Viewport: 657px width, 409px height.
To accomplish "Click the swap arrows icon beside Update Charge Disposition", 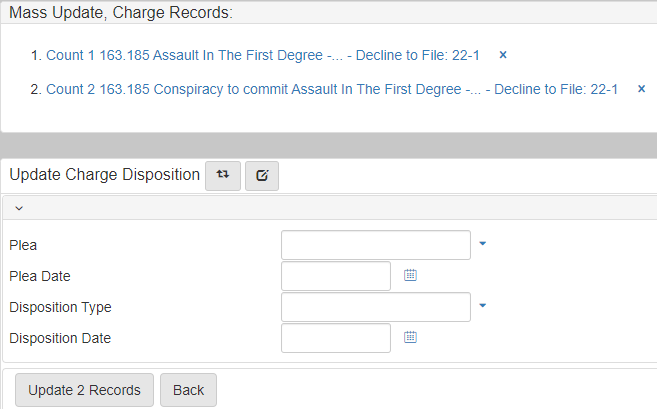I will click(222, 175).
